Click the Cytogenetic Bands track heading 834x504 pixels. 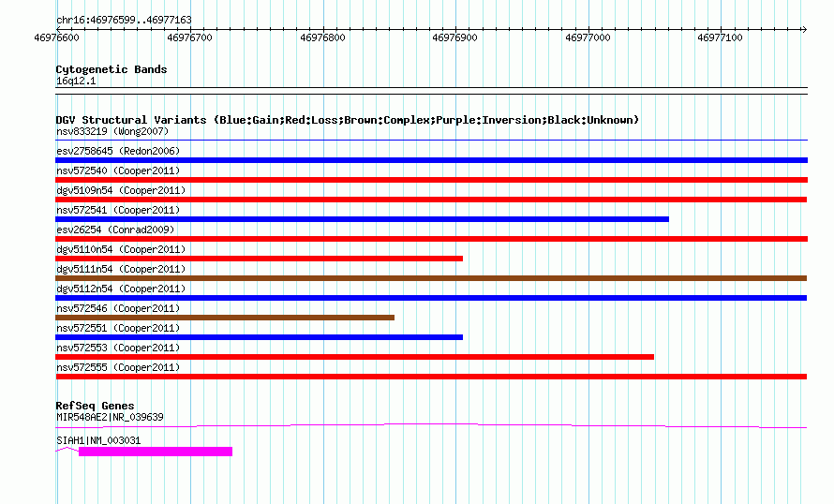[112, 69]
